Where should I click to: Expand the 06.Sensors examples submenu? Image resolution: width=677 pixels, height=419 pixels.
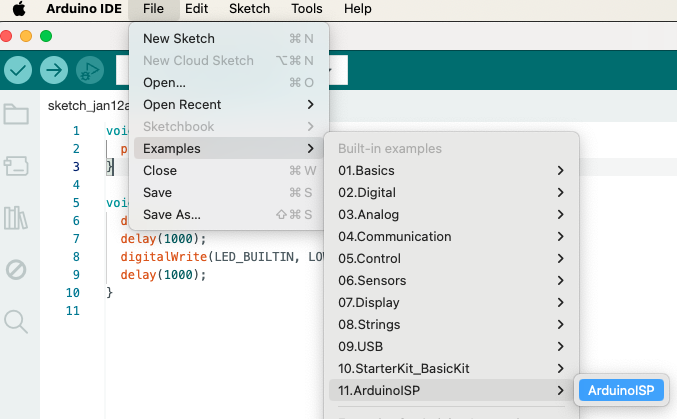click(x=451, y=281)
